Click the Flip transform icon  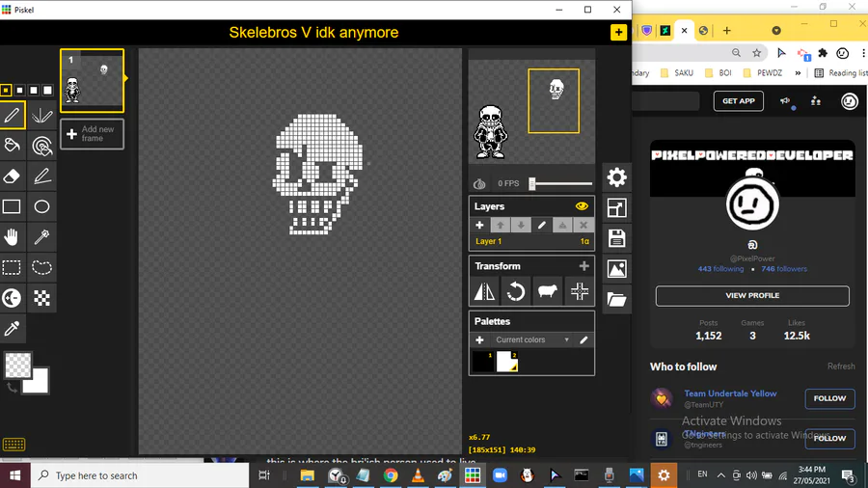(x=484, y=291)
